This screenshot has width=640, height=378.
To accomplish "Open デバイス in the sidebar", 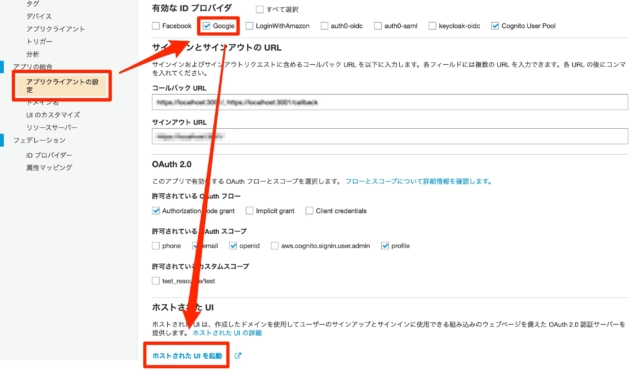I will (39, 16).
